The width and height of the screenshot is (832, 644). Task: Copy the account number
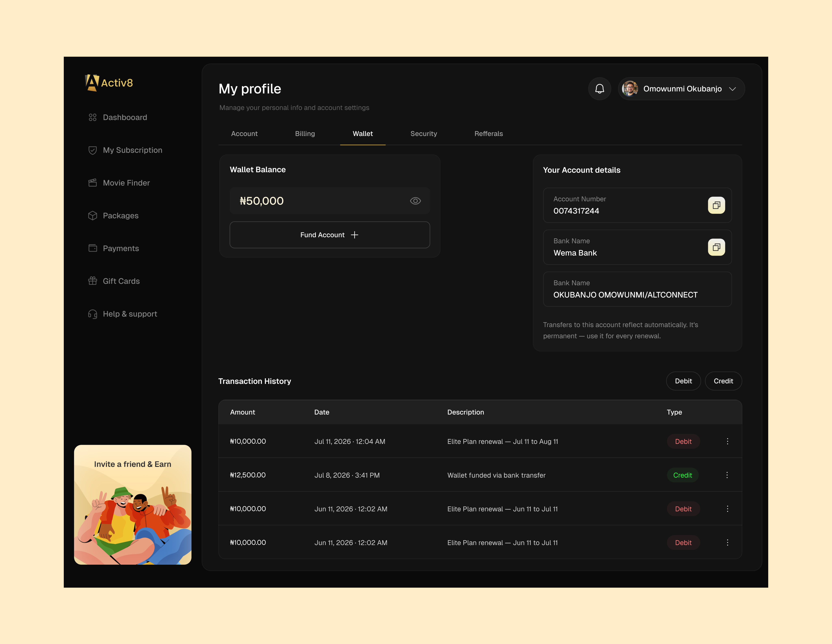coord(716,205)
